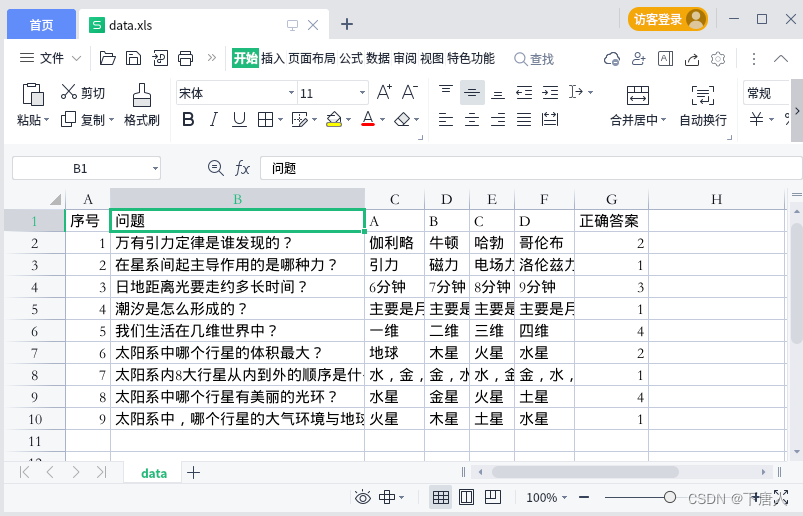Click the insert function fx icon
803x516 pixels.
[x=242, y=168]
